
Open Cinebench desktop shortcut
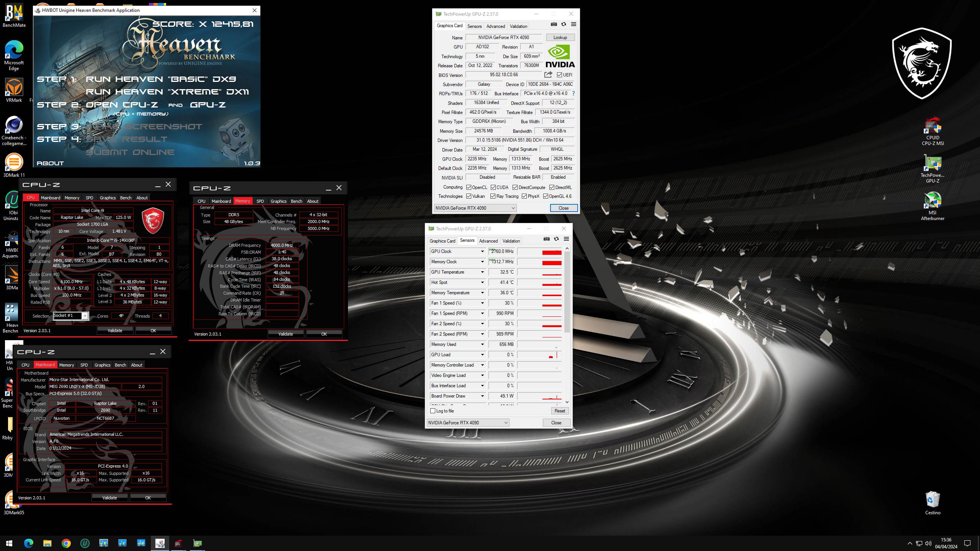14,131
